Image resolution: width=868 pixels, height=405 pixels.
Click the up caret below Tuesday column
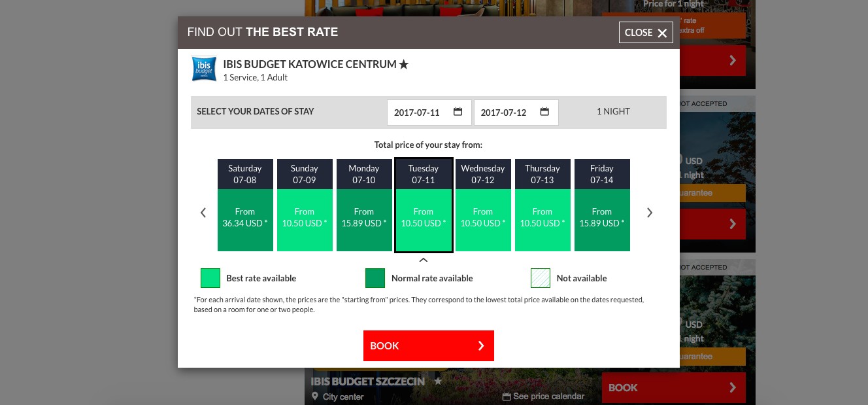424,260
